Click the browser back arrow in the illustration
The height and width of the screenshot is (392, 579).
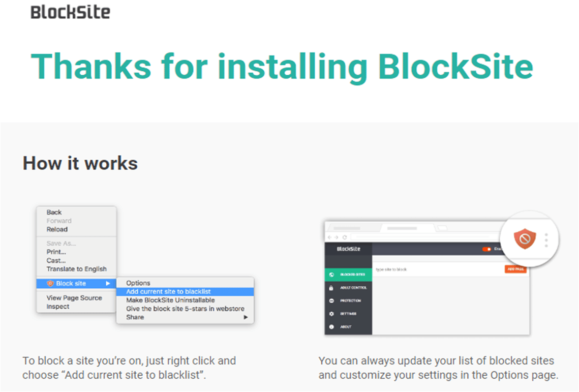tap(330, 237)
